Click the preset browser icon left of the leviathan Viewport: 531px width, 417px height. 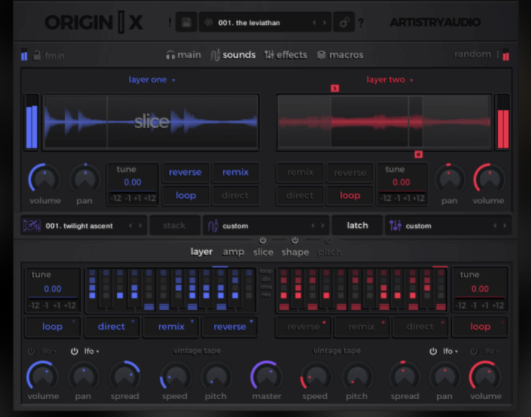tap(208, 23)
